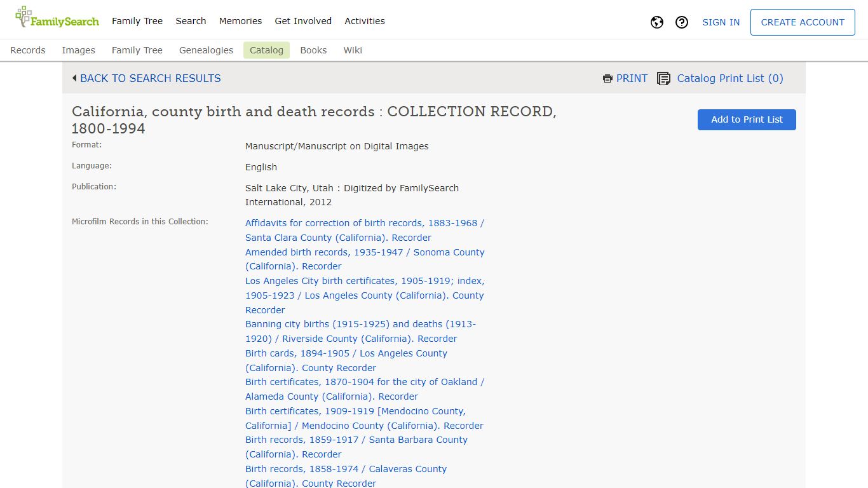Open the help question mark icon
This screenshot has width=868, height=488.
(682, 22)
